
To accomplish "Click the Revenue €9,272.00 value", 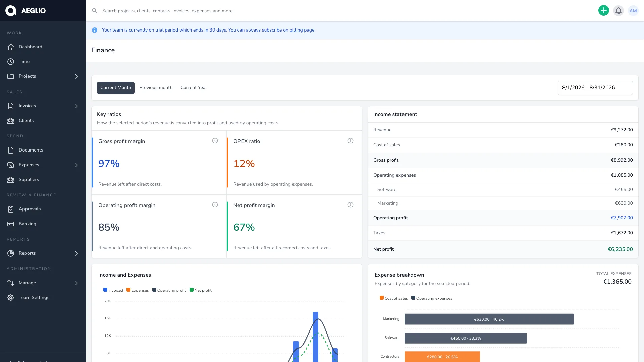I will pyautogui.click(x=622, y=130).
